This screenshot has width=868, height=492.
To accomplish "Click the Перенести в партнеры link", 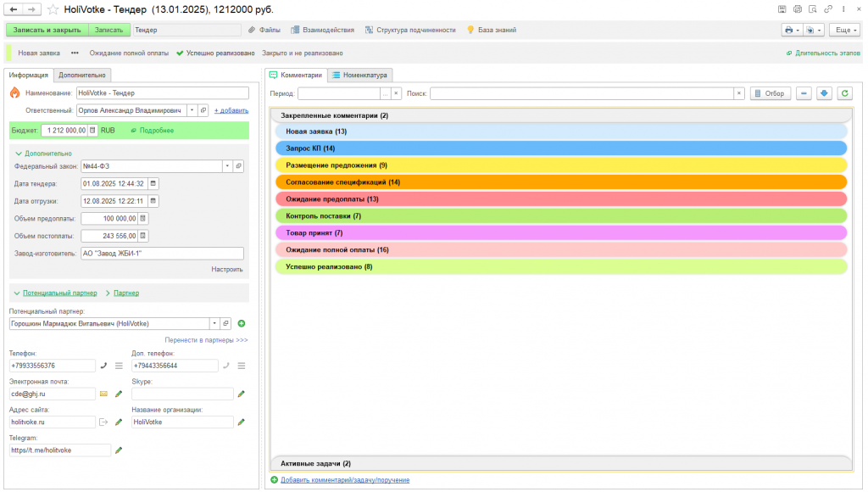I will [x=206, y=339].
